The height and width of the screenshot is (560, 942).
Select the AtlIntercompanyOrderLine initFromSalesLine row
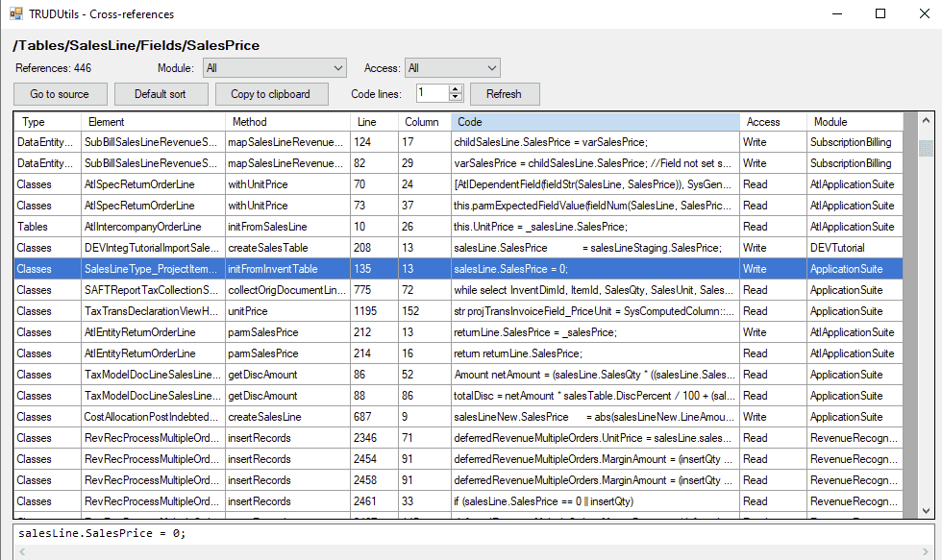tap(288, 227)
